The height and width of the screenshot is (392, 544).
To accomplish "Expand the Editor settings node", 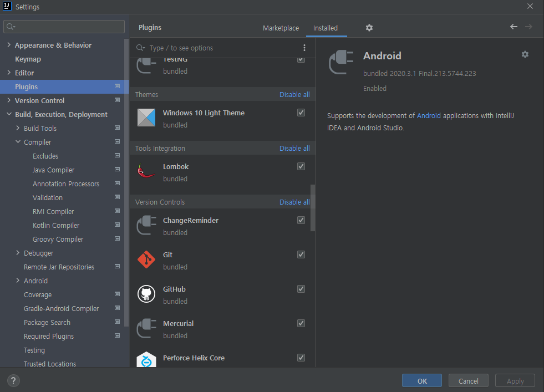I will pos(9,73).
